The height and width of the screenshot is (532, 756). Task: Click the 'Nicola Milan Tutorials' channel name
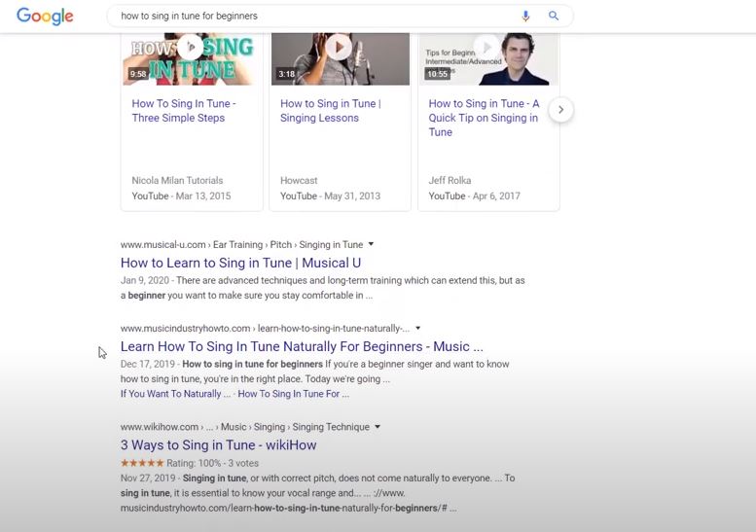[177, 180]
